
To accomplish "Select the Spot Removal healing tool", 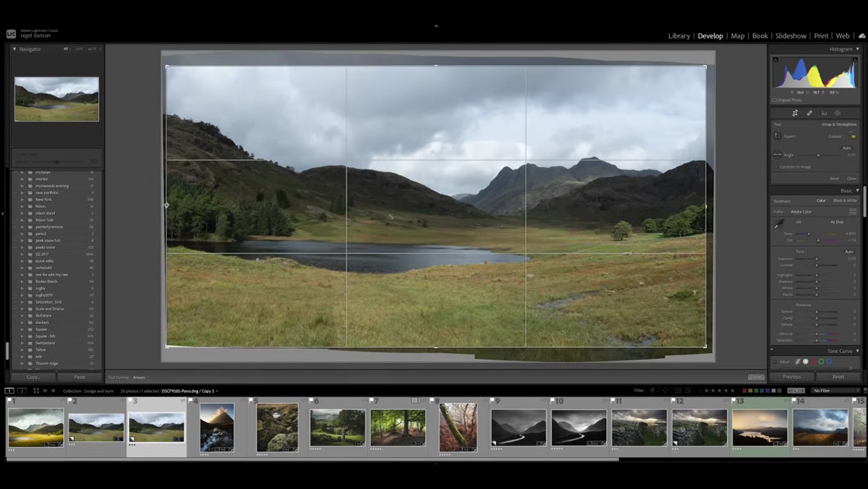I will point(809,113).
